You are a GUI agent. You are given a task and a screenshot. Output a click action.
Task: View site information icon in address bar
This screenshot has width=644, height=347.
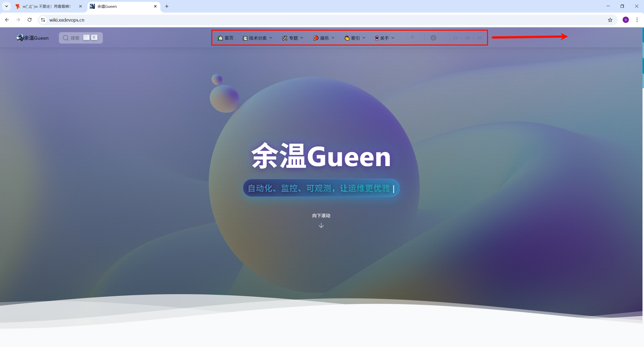43,20
